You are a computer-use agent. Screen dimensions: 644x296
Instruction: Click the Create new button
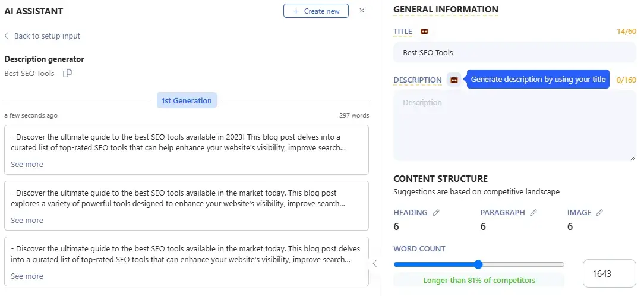[x=316, y=11]
